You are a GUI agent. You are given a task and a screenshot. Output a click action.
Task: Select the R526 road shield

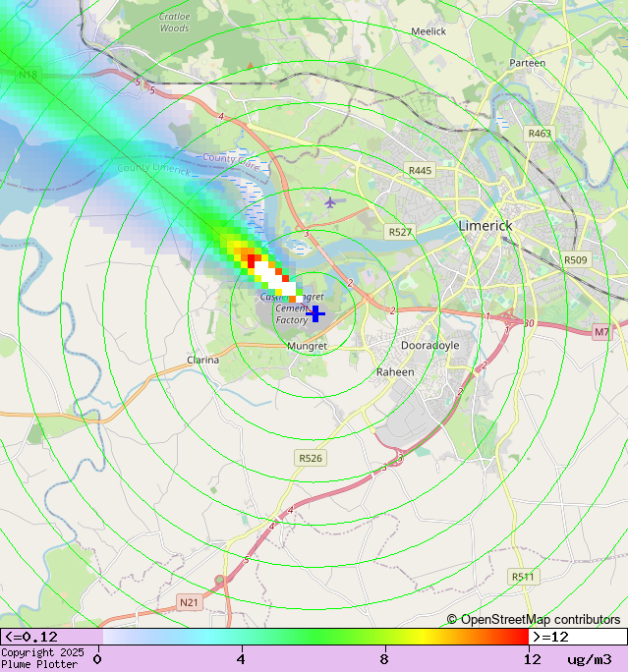(x=311, y=458)
